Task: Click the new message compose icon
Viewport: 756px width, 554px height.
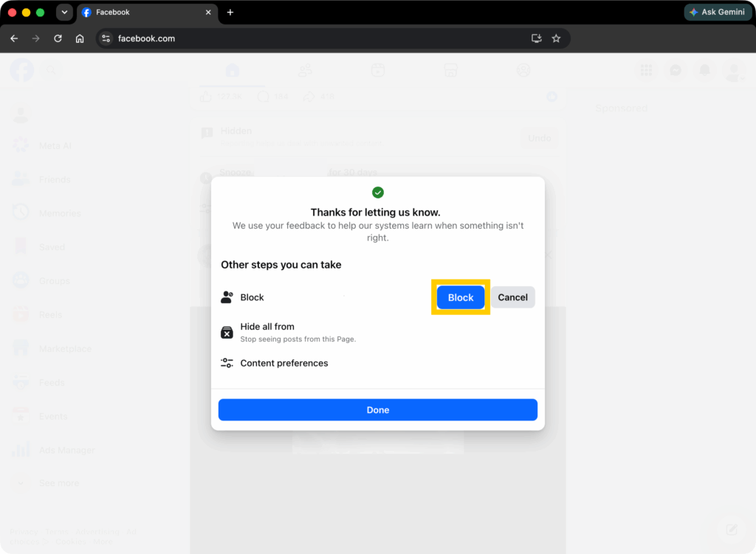Action: pyautogui.click(x=732, y=530)
